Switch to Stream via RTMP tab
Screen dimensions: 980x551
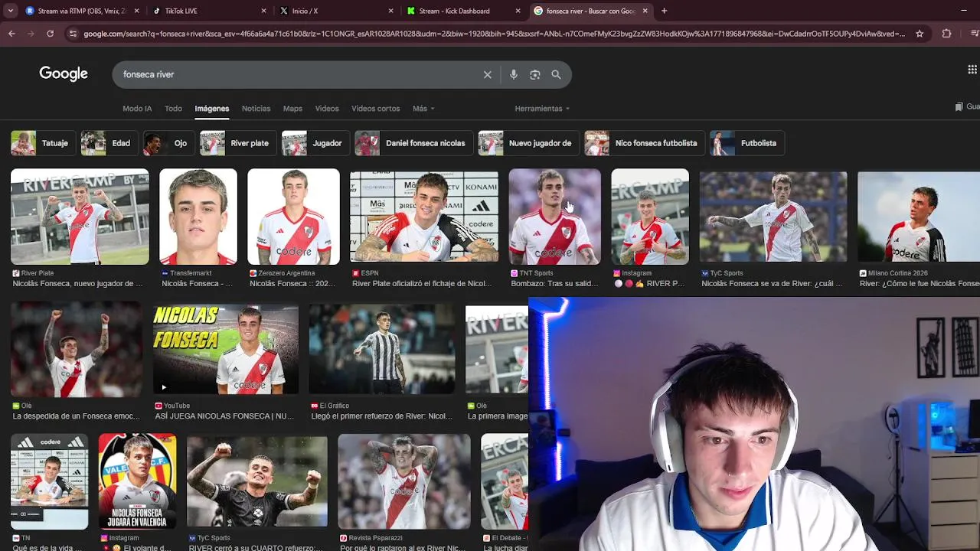click(80, 11)
